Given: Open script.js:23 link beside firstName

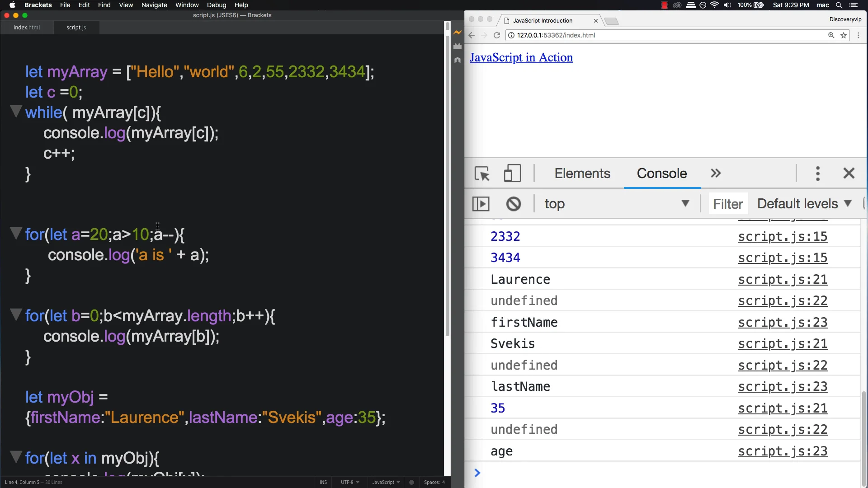Looking at the screenshot, I should 783,322.
